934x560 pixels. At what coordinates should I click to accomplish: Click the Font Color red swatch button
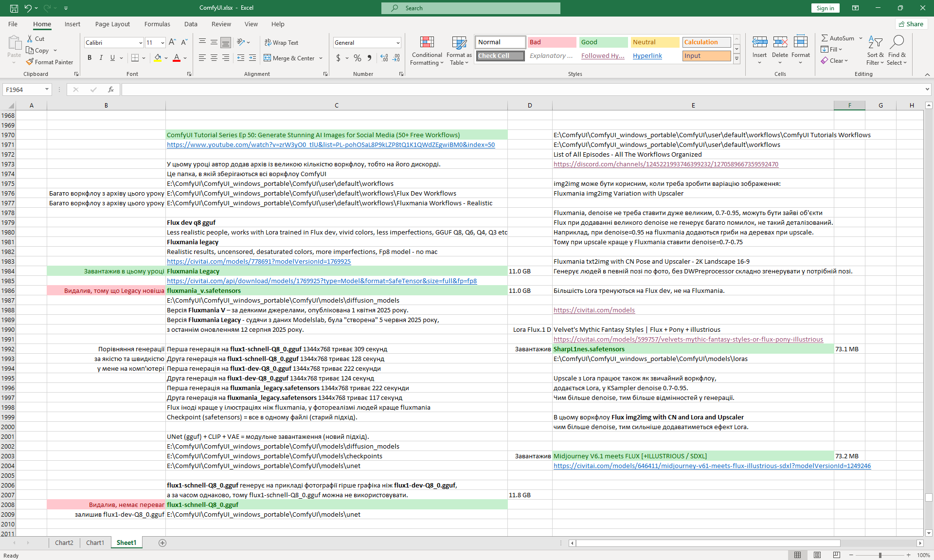(177, 58)
